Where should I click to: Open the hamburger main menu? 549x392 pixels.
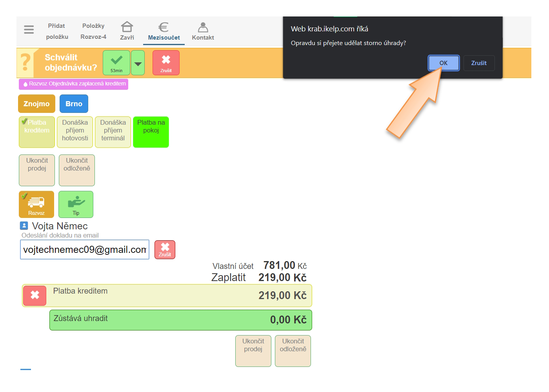point(29,29)
